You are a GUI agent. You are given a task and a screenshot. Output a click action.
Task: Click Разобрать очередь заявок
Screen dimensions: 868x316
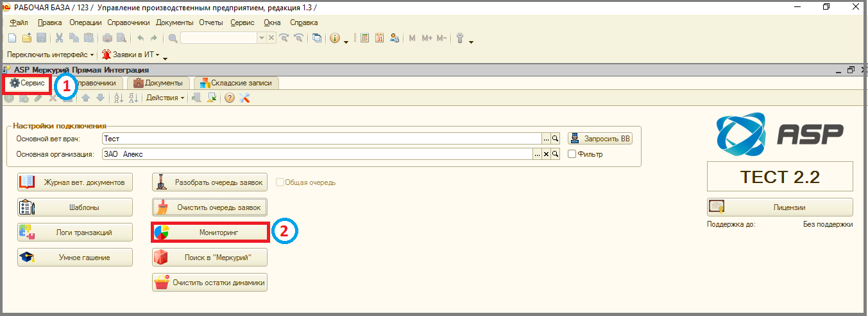point(210,182)
